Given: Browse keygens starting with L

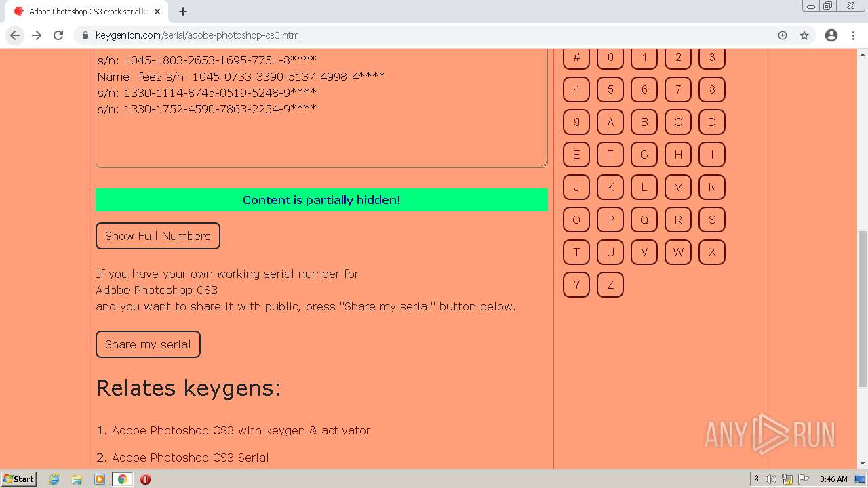Looking at the screenshot, I should coord(644,187).
